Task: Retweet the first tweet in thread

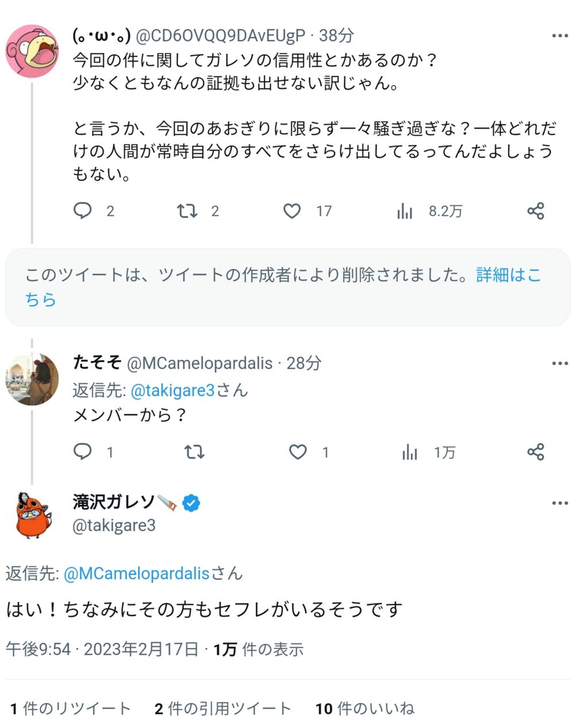Action: (x=187, y=211)
